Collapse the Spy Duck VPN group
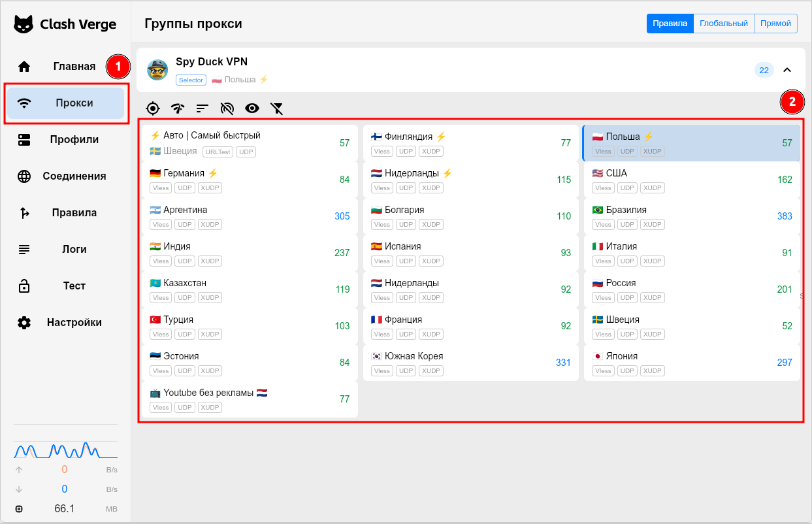The image size is (812, 524). (787, 69)
